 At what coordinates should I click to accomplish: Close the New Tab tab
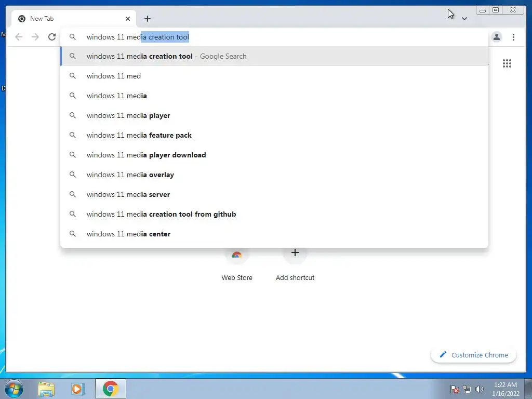pyautogui.click(x=128, y=19)
